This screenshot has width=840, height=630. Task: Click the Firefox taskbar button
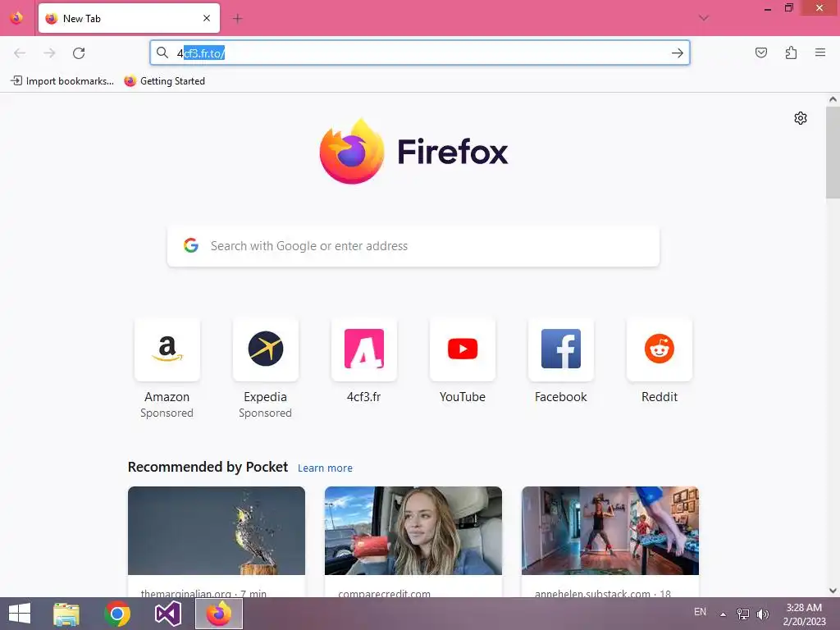[218, 614]
